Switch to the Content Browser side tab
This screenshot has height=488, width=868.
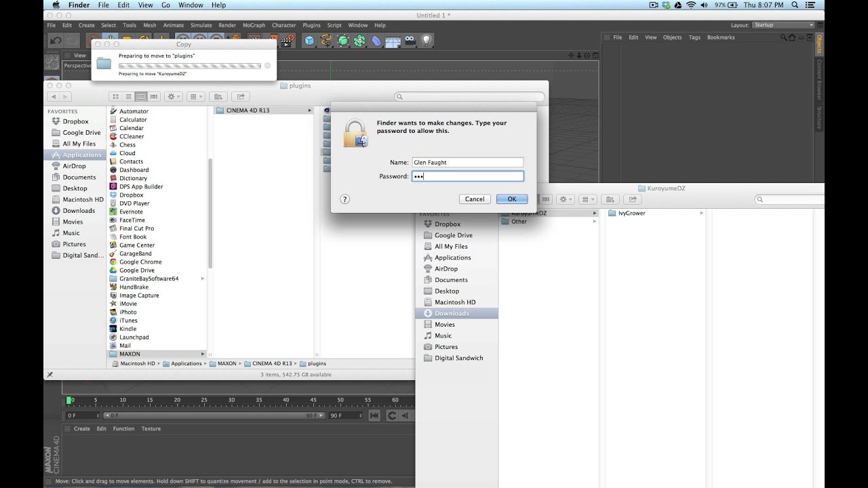coord(819,80)
